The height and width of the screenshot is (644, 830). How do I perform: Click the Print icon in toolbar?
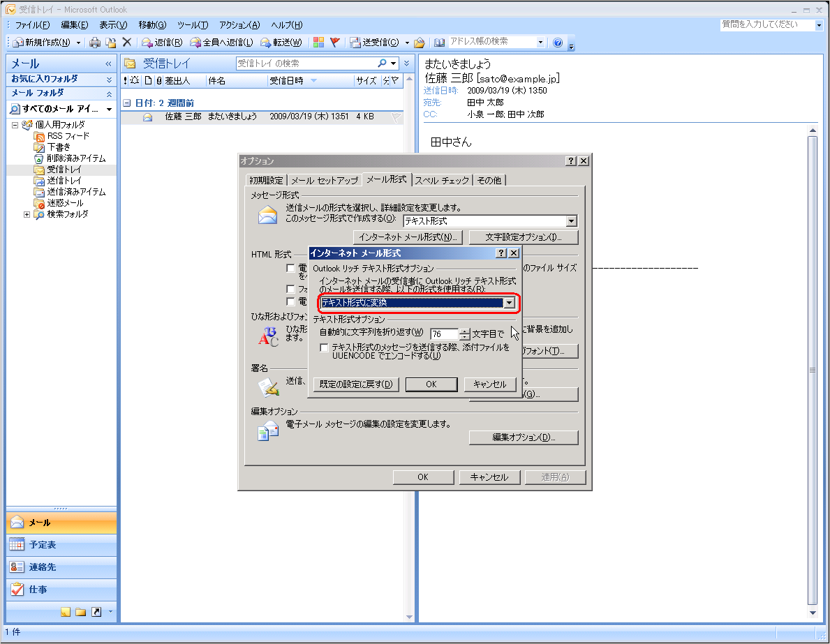[x=95, y=43]
